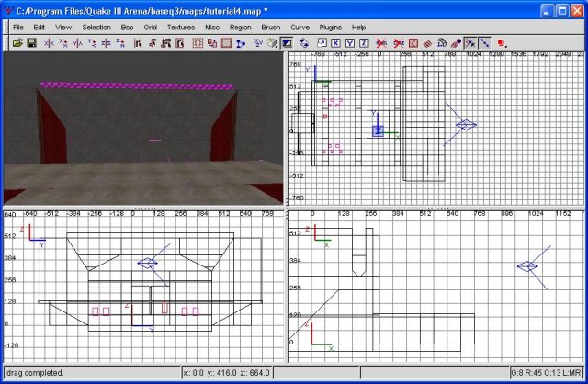Rotate selection around the Z axis
This screenshot has height=384, width=588.
point(120,43)
